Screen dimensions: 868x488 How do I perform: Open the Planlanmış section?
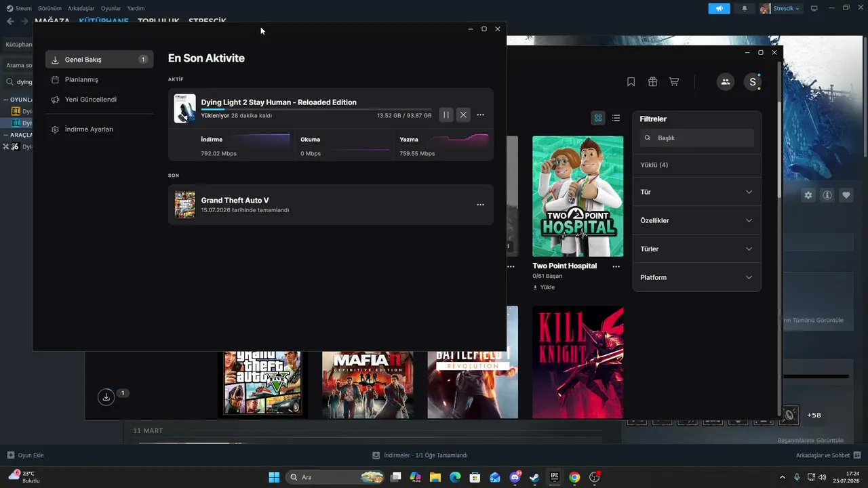[x=100, y=79]
